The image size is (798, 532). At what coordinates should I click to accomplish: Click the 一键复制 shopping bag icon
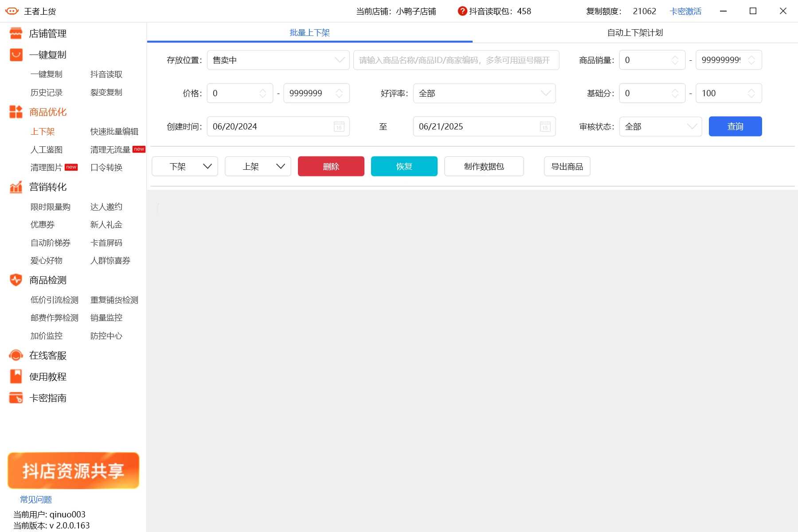(16, 55)
